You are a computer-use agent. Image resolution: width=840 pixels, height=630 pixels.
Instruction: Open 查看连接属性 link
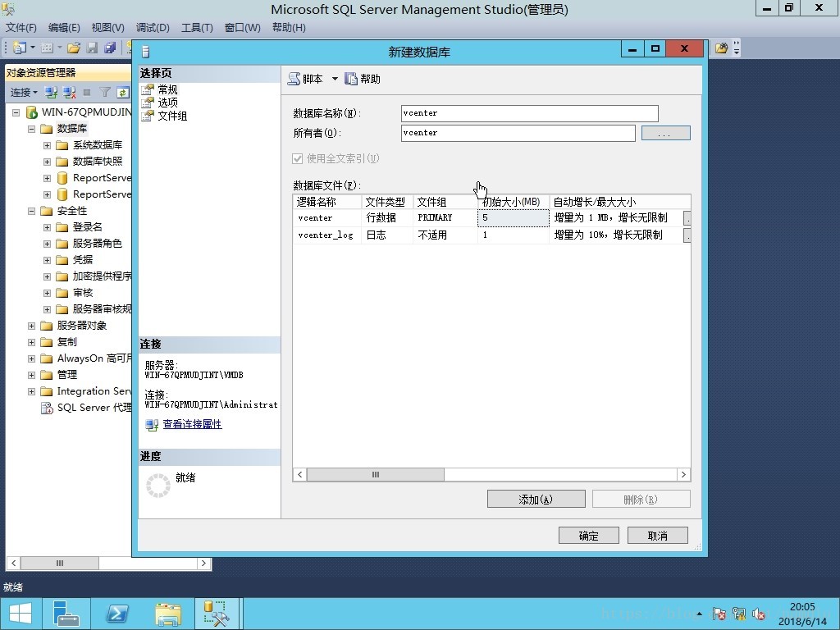(x=192, y=424)
